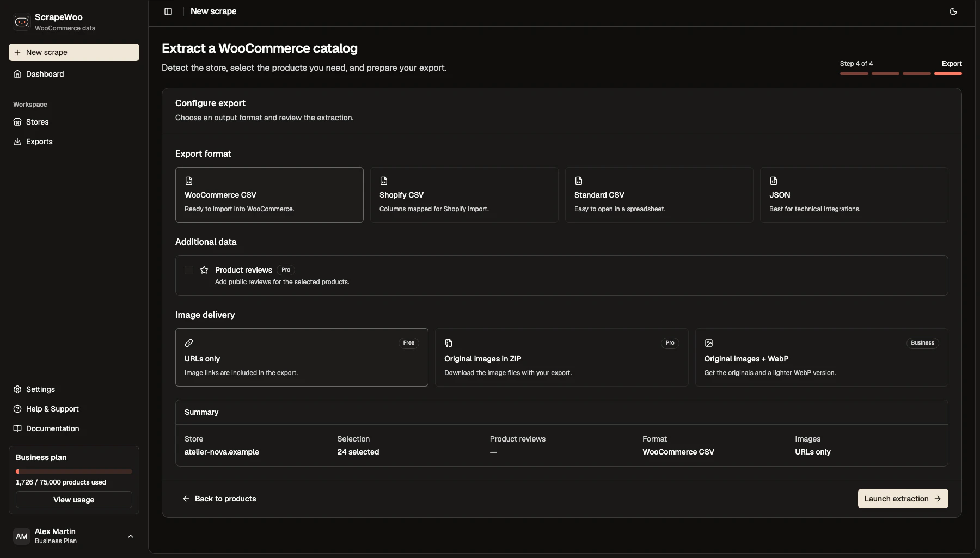Click the ZIP archive file icon

point(449,343)
